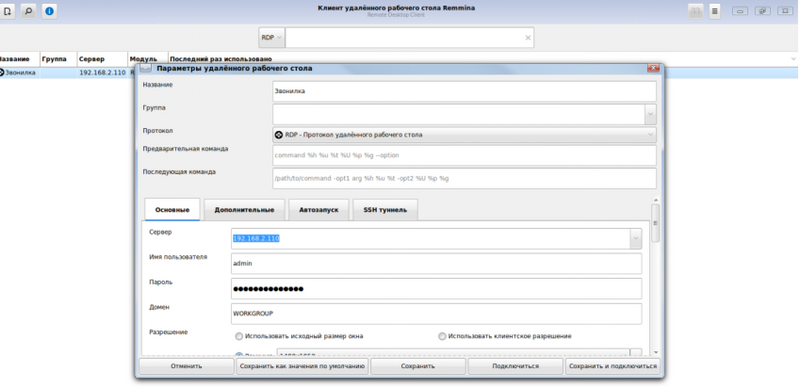
Task: Select 'Использовать исходный размер окна' radio
Action: pyautogui.click(x=239, y=337)
